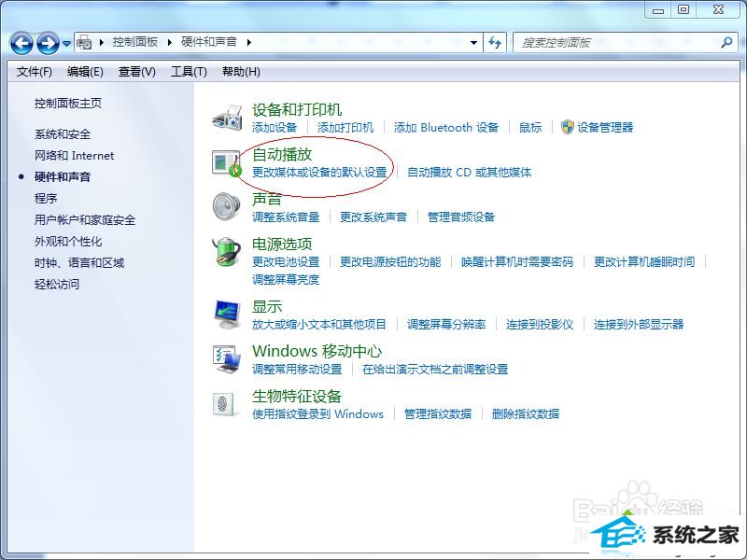Screen dimensions: 747x560
Task: Select 时钟、语言和区域 in the sidebar
Action: 79,263
